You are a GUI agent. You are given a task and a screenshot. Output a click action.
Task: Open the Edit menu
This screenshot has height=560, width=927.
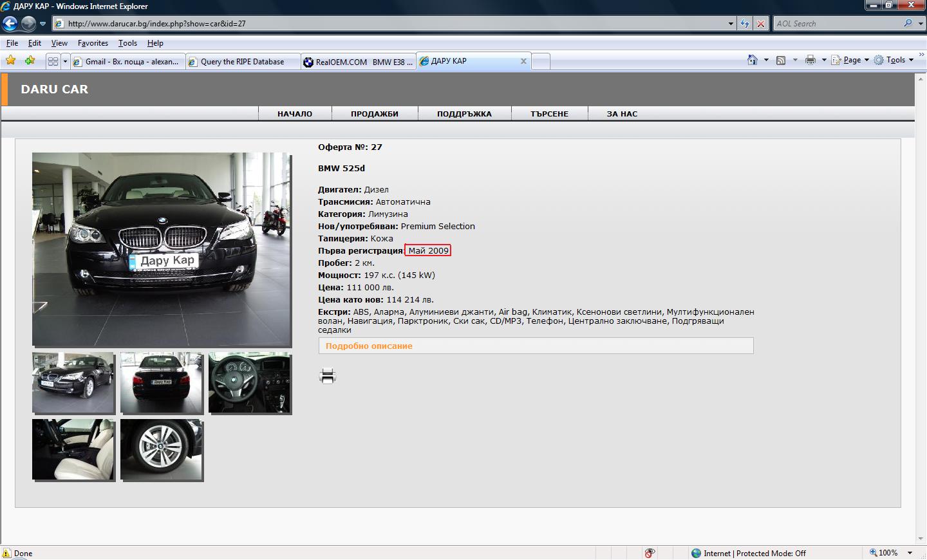35,43
